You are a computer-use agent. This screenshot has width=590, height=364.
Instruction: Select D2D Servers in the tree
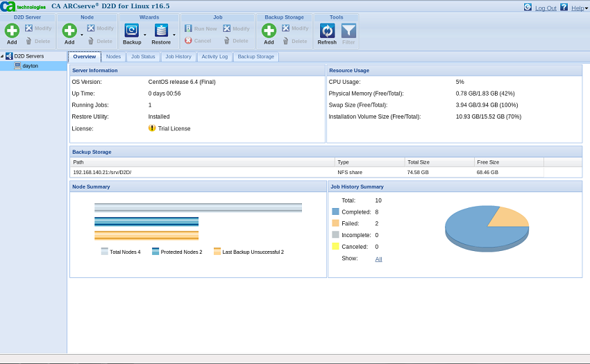point(29,56)
